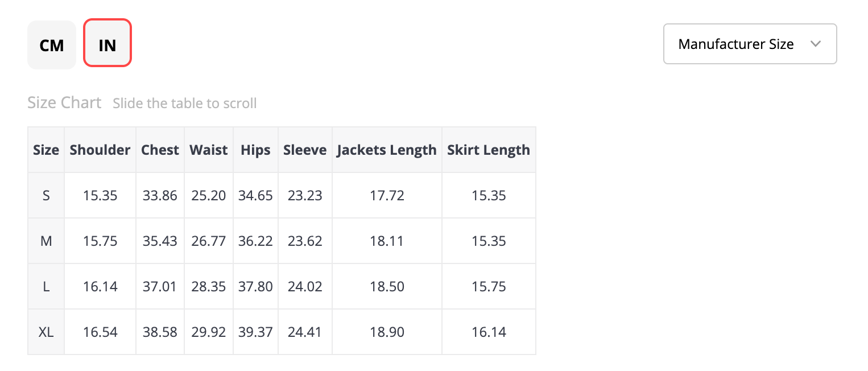This screenshot has width=868, height=371.
Task: Open the Manufacturer Size dropdown
Action: tap(750, 44)
